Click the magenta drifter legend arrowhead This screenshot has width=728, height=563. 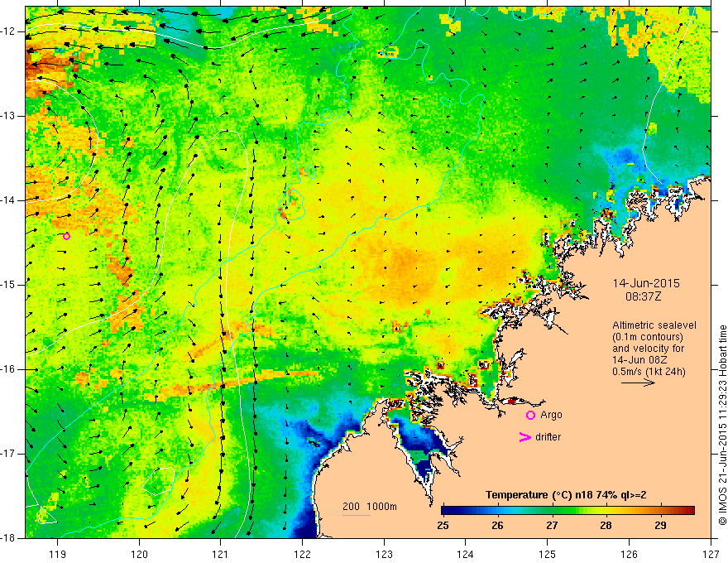tap(524, 437)
